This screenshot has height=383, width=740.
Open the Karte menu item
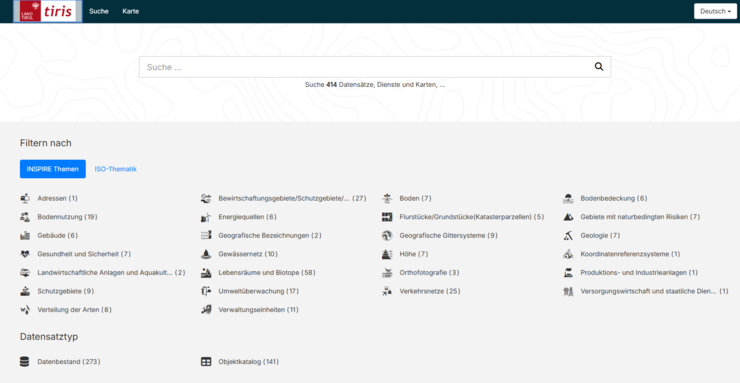click(x=131, y=11)
